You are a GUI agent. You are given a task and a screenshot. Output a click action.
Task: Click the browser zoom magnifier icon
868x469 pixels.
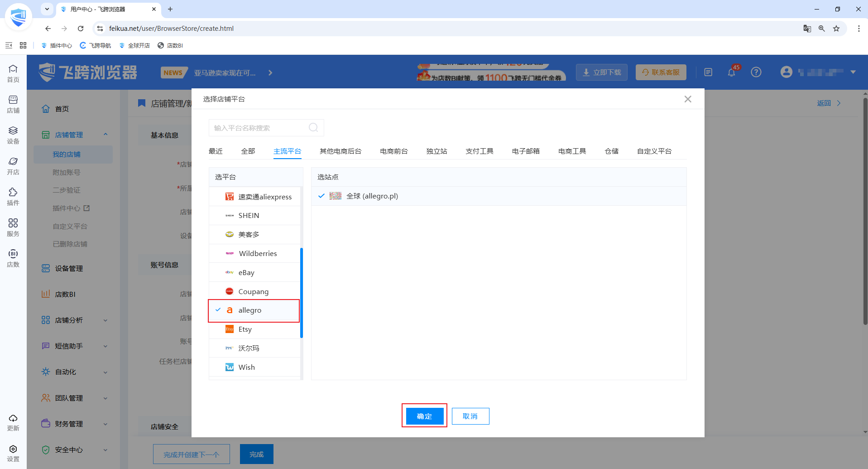[822, 29]
